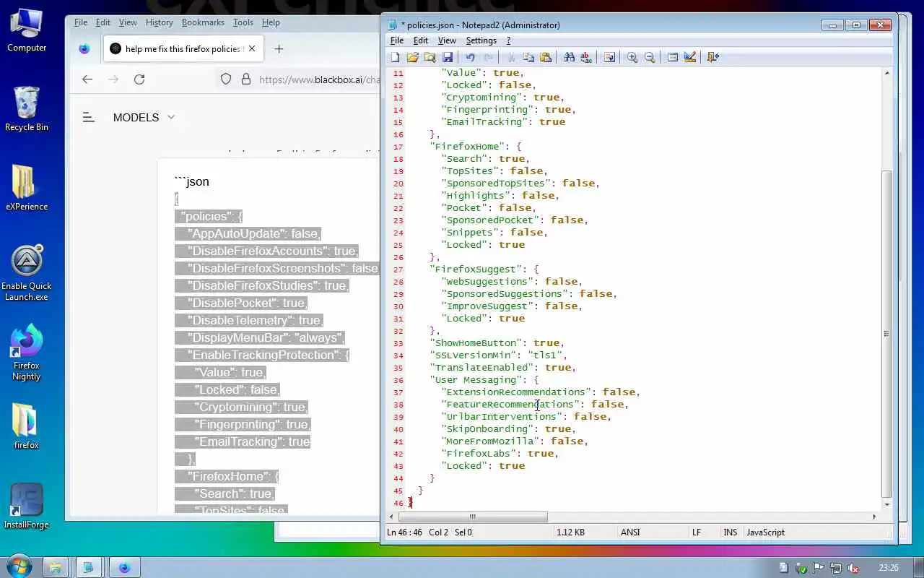This screenshot has width=924, height=578.
Task: Open the Select Scheme toolbar icon
Action: [673, 57]
